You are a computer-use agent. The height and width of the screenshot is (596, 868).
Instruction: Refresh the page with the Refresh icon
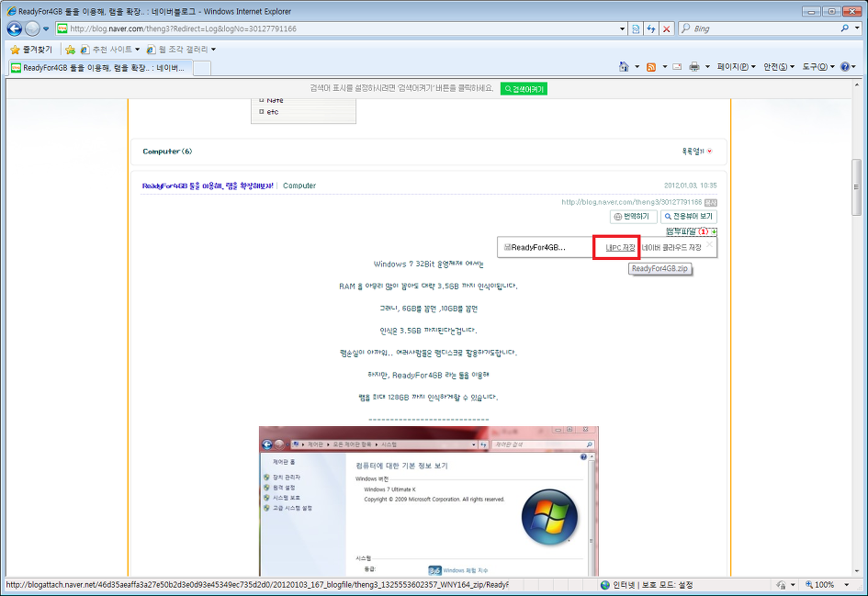point(651,28)
